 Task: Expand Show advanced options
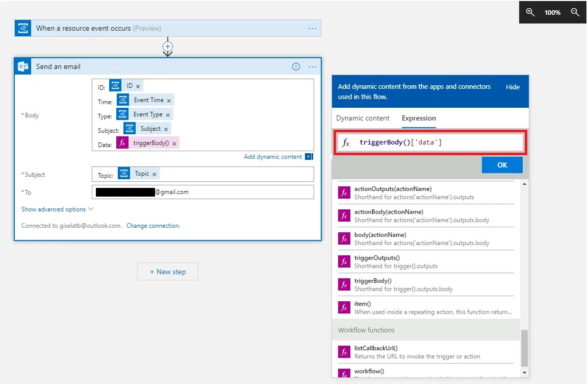57,209
